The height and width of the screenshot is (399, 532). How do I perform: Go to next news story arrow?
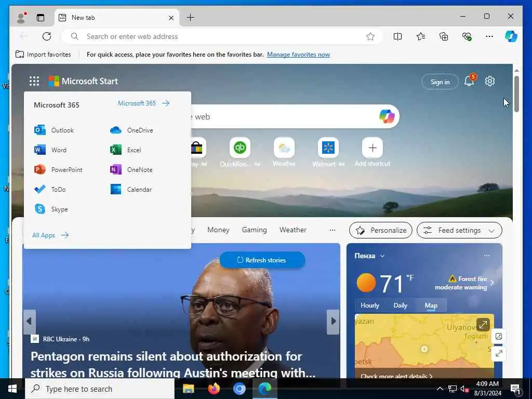pyautogui.click(x=333, y=322)
